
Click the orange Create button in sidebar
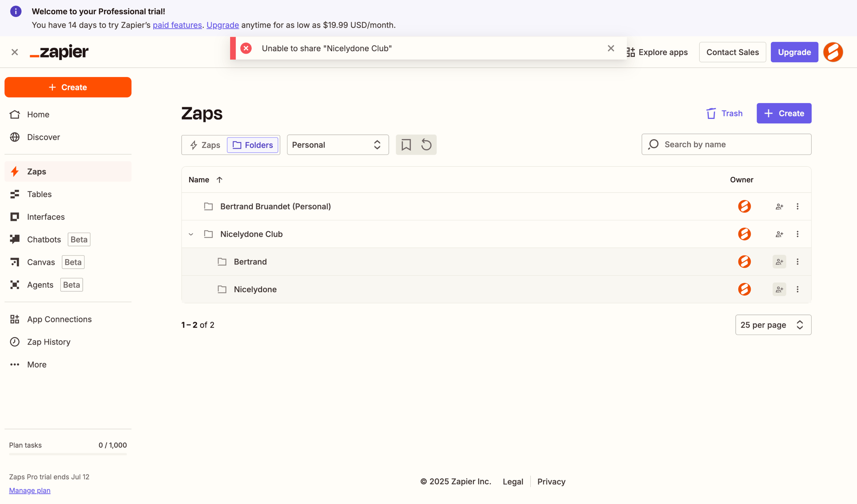68,87
